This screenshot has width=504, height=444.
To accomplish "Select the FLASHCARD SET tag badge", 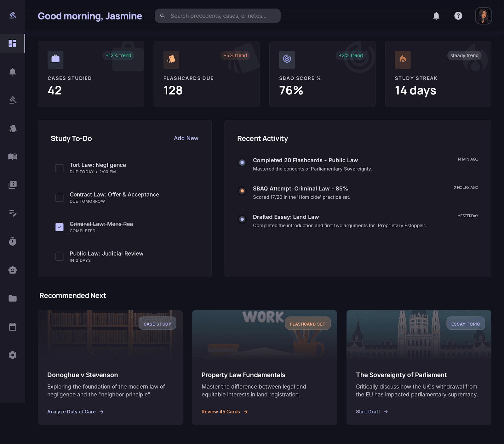I will pos(308,323).
